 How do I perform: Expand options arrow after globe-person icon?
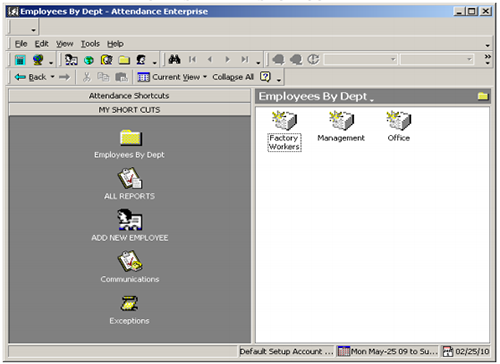point(51,62)
